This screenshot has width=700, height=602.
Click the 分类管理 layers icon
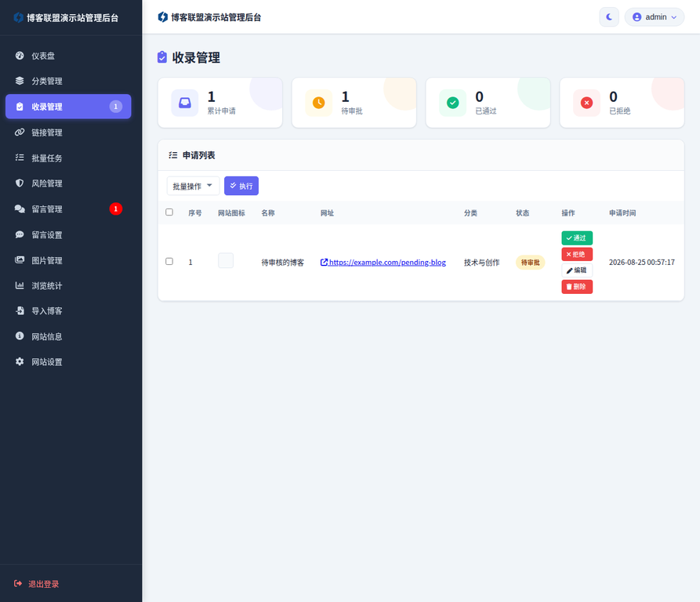tap(20, 81)
